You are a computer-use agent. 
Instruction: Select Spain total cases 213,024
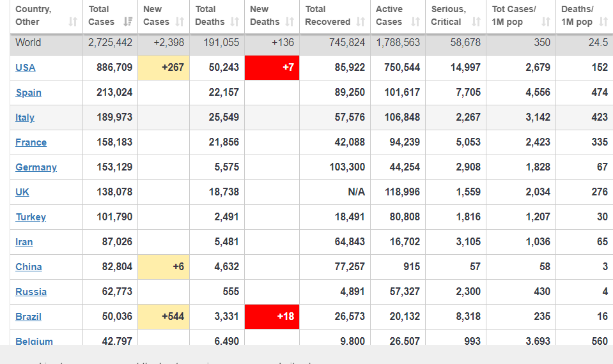[x=114, y=93]
